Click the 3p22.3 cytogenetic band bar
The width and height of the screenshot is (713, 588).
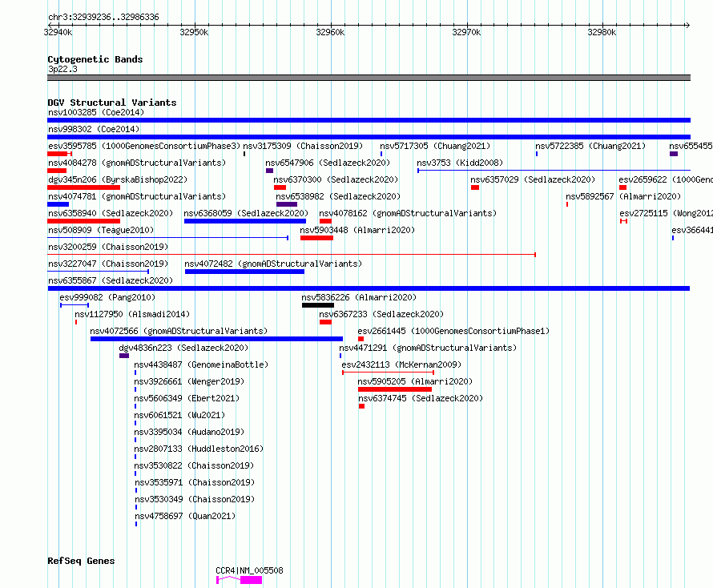click(x=369, y=78)
